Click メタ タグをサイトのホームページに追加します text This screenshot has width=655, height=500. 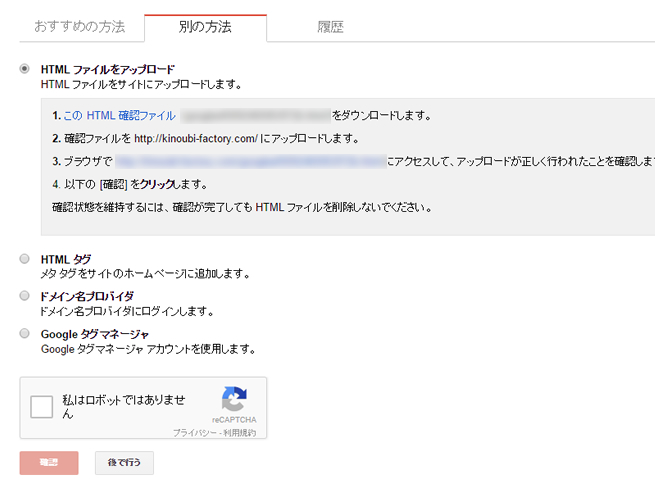pos(145,274)
